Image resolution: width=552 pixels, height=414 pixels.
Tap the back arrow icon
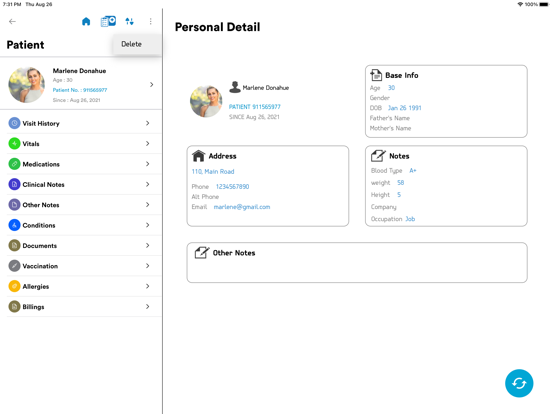click(x=12, y=21)
